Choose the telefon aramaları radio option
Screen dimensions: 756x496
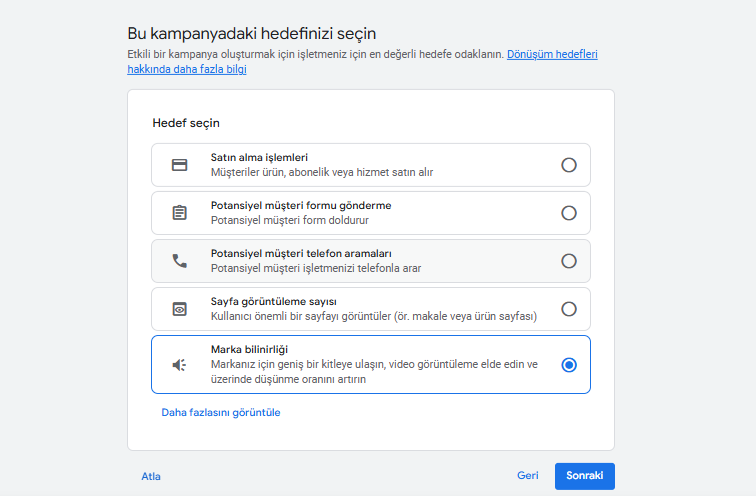coord(569,261)
